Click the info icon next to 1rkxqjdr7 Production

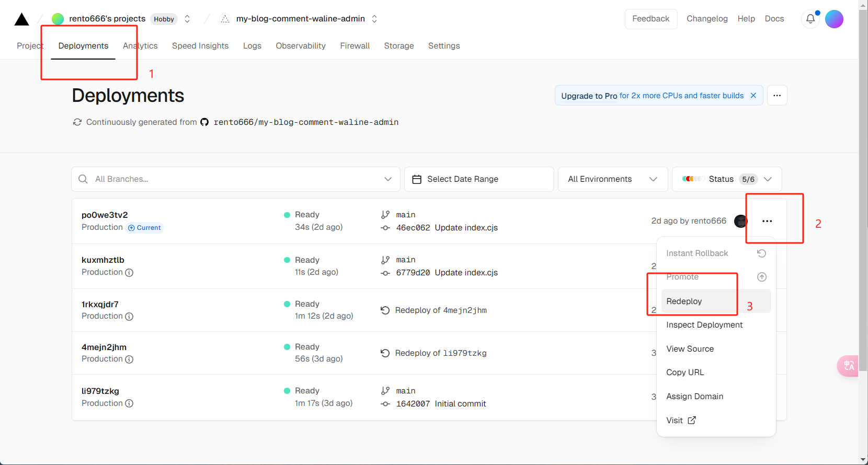(x=129, y=317)
